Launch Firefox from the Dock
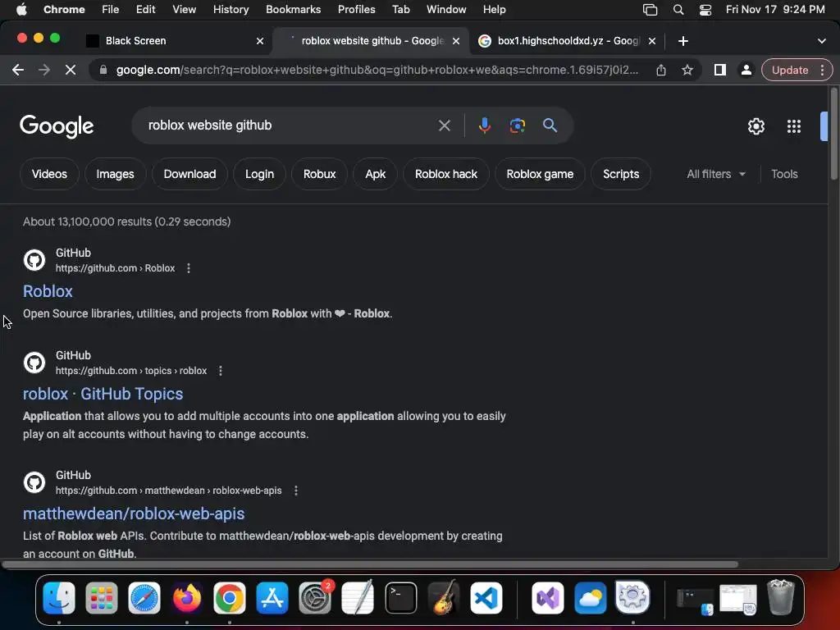 tap(187, 598)
